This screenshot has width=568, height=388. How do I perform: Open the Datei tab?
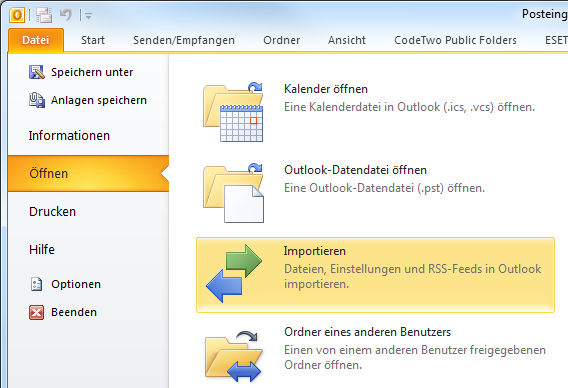click(36, 40)
